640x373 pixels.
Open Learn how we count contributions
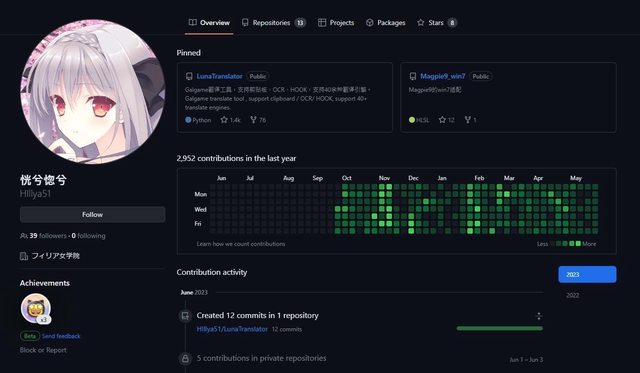[x=241, y=244]
